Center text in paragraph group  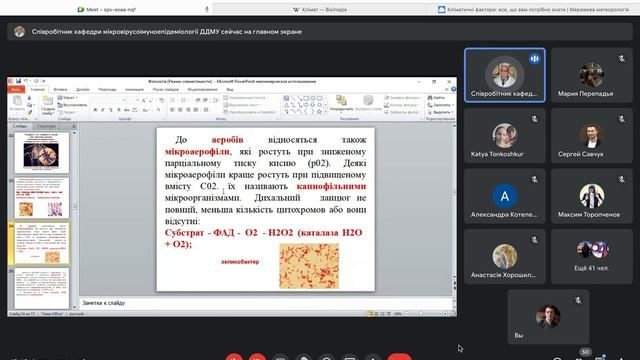click(180, 110)
